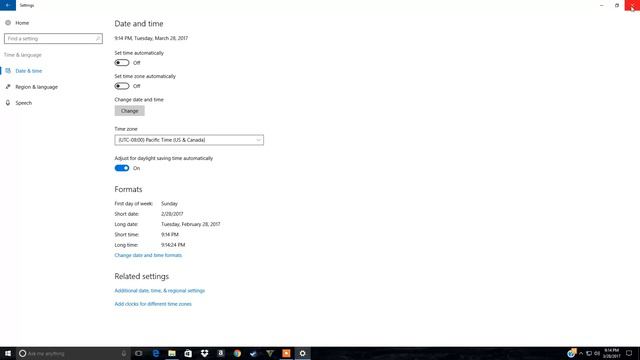Minimize the Settings window

tap(602, 5)
